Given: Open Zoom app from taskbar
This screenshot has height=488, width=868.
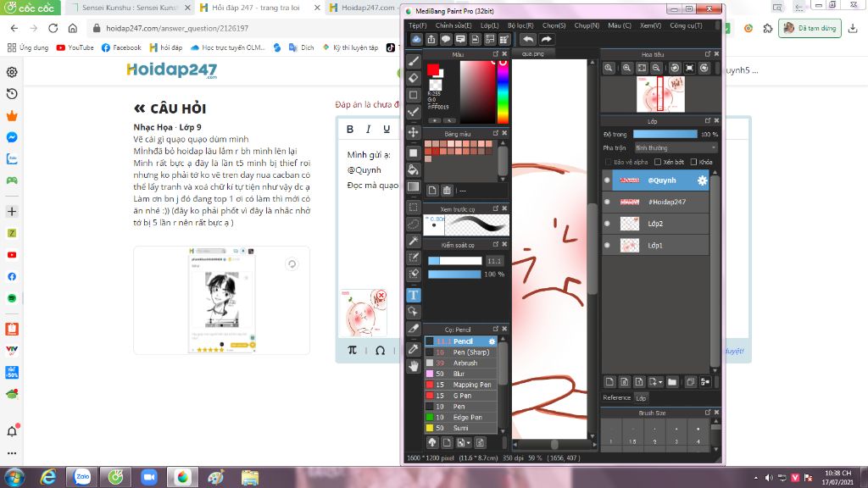Looking at the screenshot, I should pyautogui.click(x=149, y=477).
